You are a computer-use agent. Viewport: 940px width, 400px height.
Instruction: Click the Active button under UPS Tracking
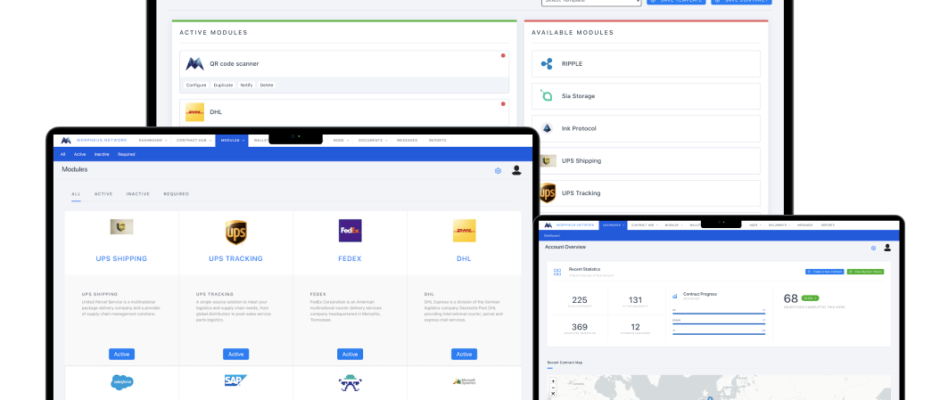tap(236, 354)
